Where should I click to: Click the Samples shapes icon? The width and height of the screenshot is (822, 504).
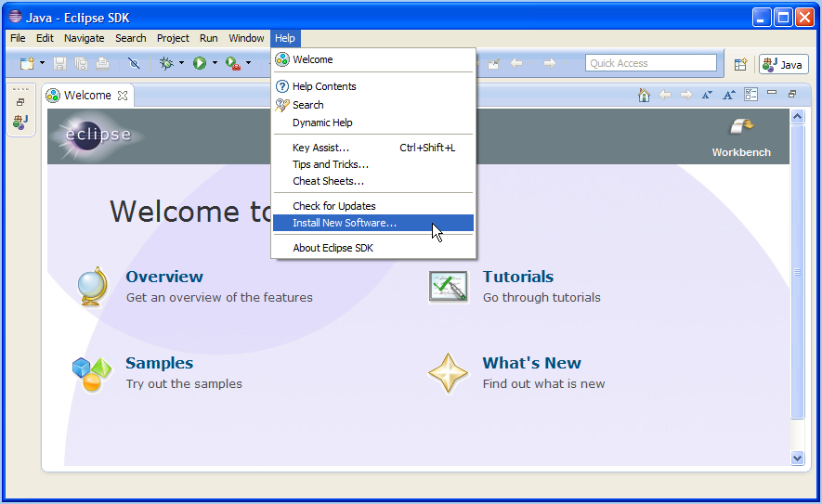click(92, 374)
